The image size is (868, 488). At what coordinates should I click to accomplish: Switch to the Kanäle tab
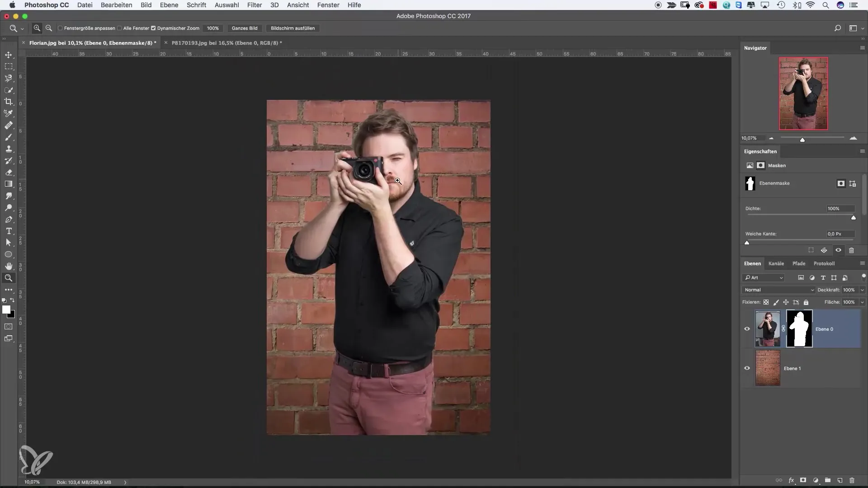point(776,263)
